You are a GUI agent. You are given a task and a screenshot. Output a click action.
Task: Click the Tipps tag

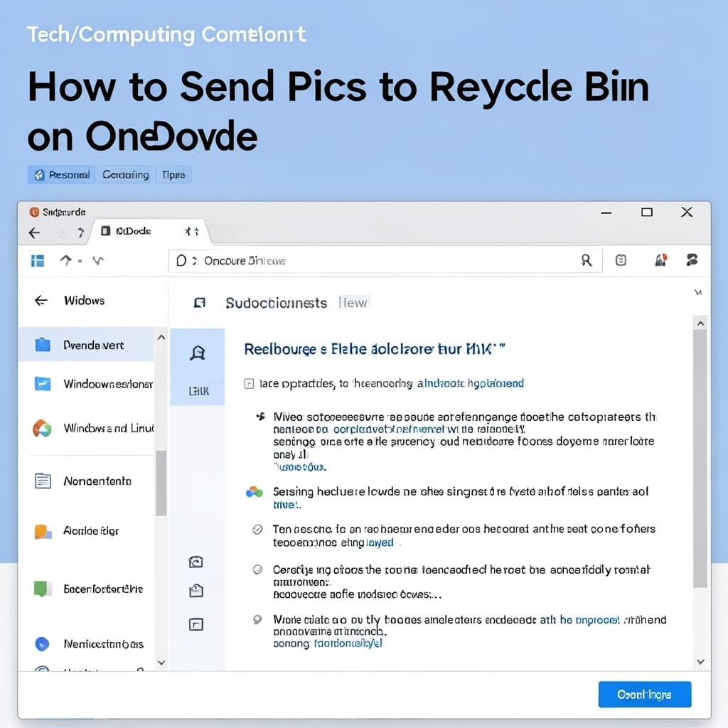173,175
